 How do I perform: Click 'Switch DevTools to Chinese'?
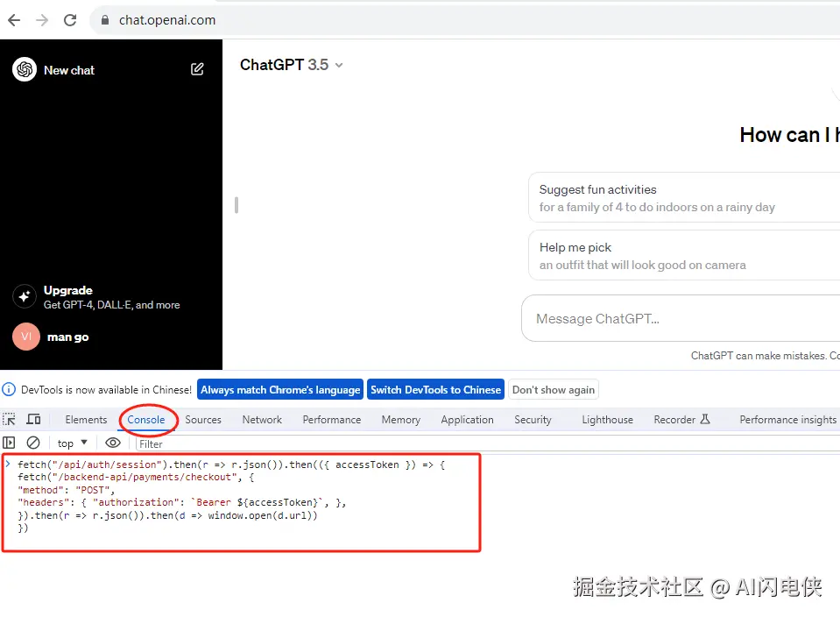click(x=435, y=389)
